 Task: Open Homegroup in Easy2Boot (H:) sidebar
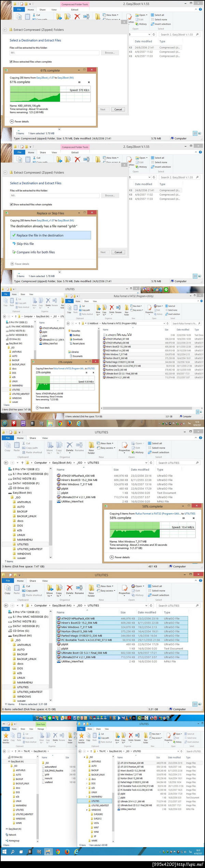(x=12, y=840)
